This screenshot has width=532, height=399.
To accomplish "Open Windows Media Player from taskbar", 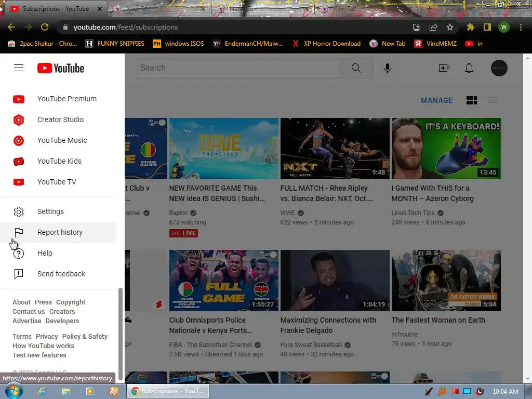I will 89,391.
